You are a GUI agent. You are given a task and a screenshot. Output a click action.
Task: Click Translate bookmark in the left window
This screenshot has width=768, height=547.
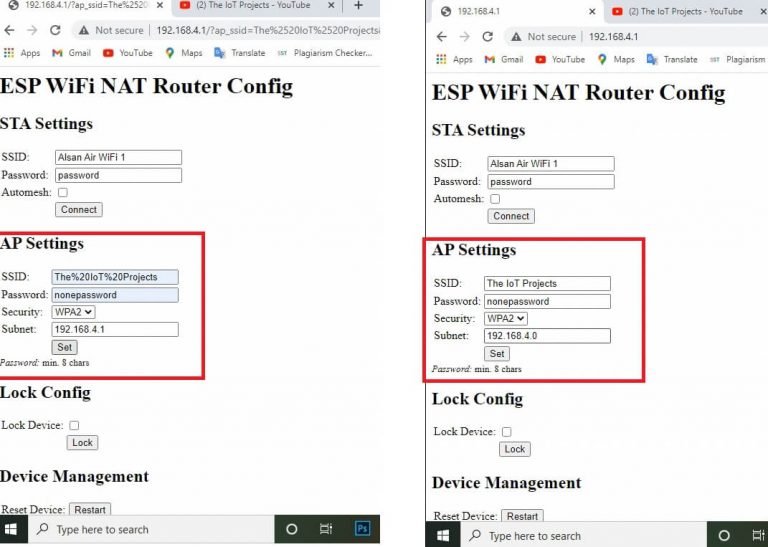(x=240, y=53)
